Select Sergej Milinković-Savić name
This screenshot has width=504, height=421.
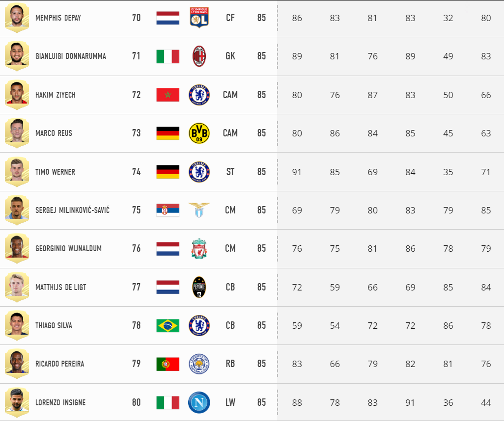(72, 210)
